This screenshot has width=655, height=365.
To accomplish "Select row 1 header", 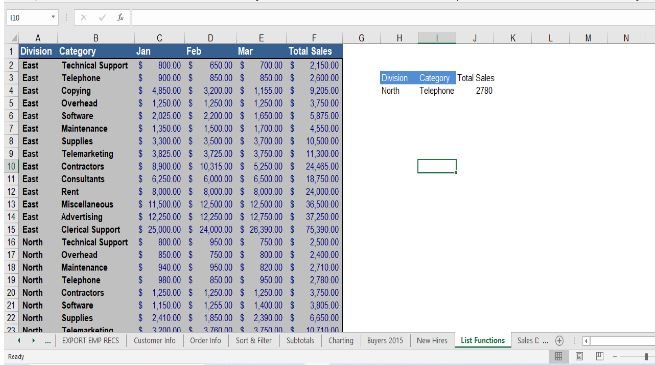I will 11,51.
